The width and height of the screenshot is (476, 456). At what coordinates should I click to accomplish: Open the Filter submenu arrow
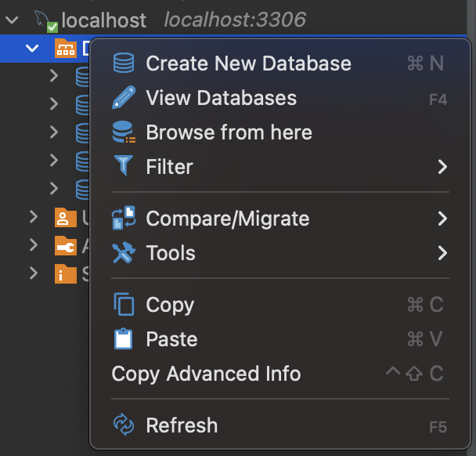[x=442, y=167]
